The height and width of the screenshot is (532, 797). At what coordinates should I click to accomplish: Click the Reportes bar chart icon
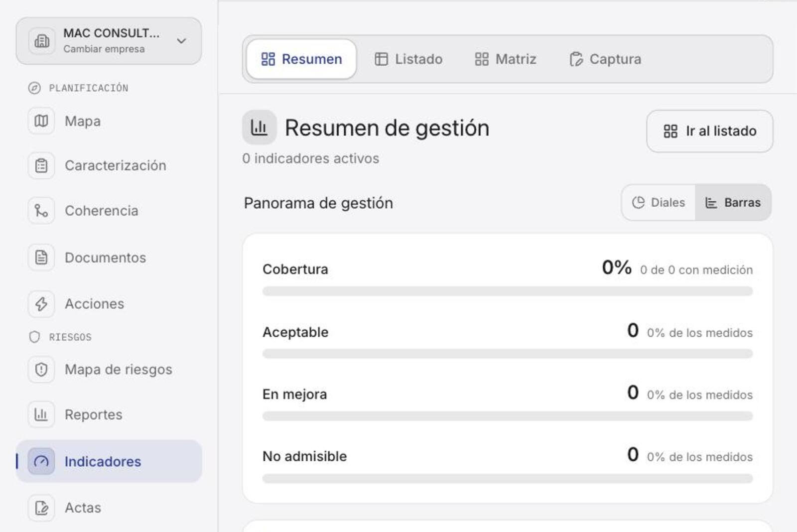(41, 414)
